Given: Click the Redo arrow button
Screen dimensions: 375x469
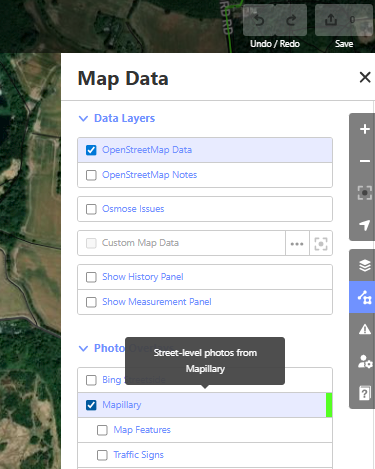Looking at the screenshot, I should 291,20.
